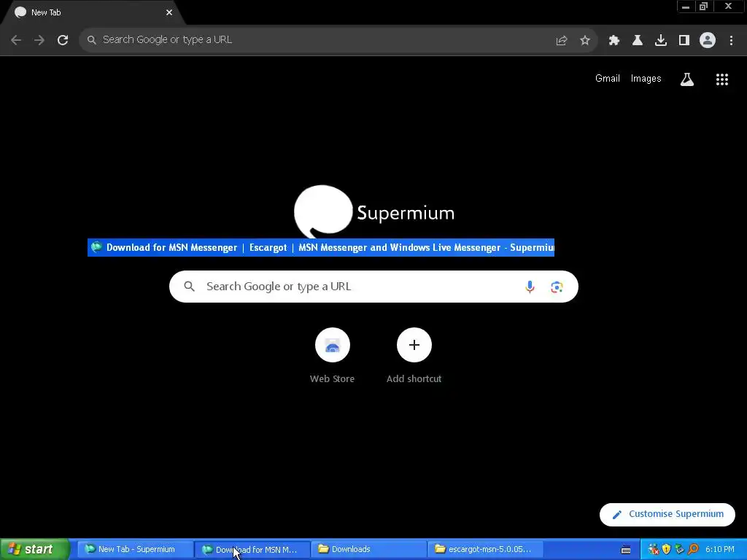The height and width of the screenshot is (560, 747).
Task: Open the Google apps grid
Action: (722, 79)
